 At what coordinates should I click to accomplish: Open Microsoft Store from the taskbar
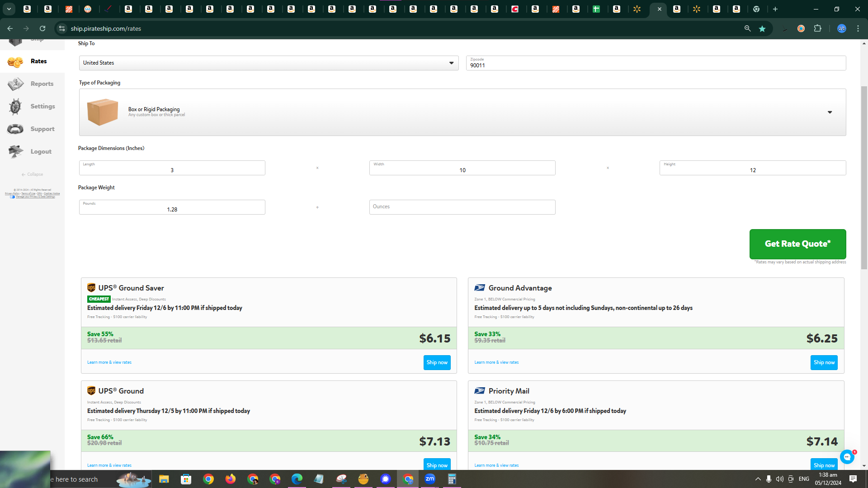pyautogui.click(x=186, y=479)
